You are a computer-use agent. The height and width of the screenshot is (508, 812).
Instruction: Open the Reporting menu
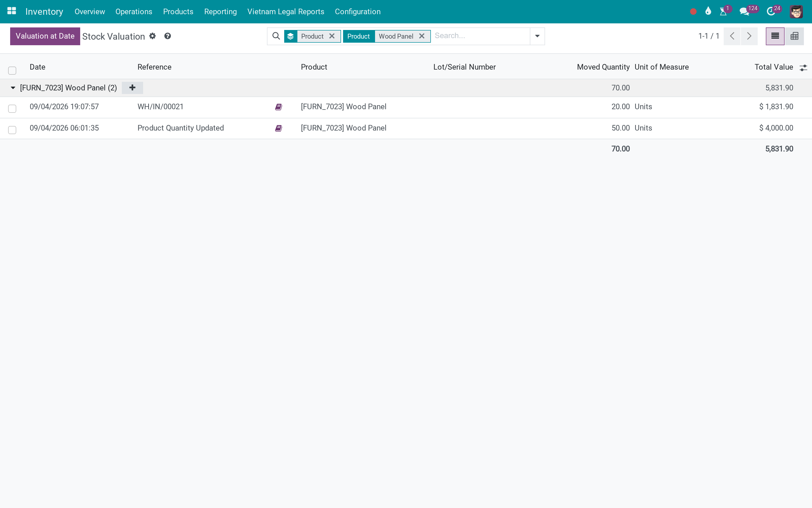pos(221,12)
